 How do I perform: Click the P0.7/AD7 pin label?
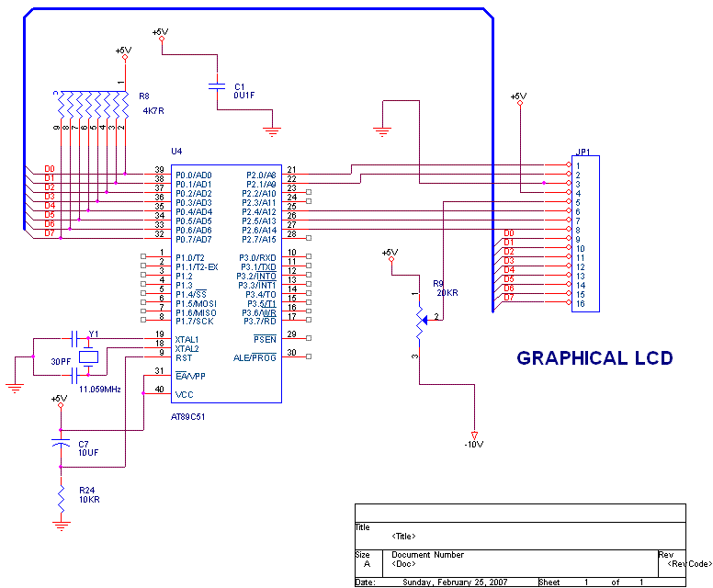(x=194, y=239)
